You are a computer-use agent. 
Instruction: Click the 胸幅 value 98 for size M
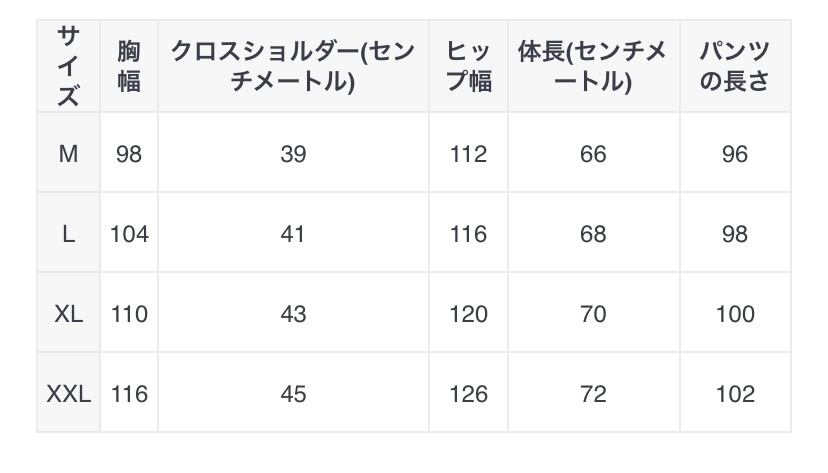tap(129, 154)
